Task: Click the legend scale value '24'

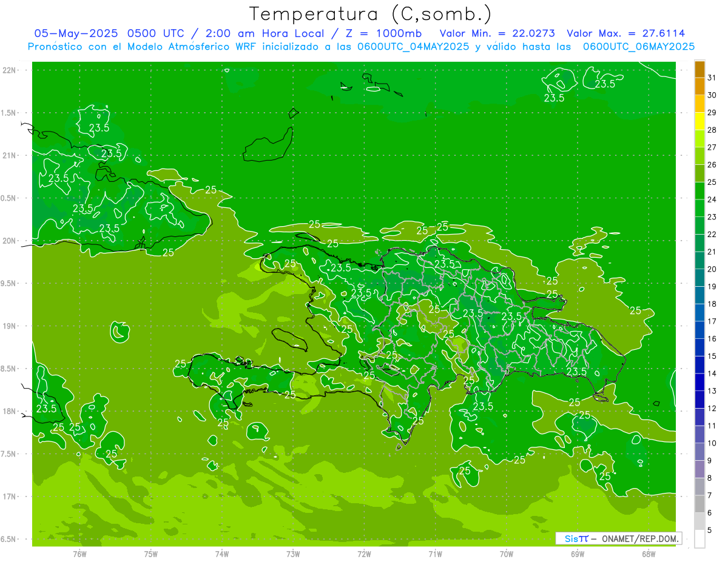Action: pos(712,199)
